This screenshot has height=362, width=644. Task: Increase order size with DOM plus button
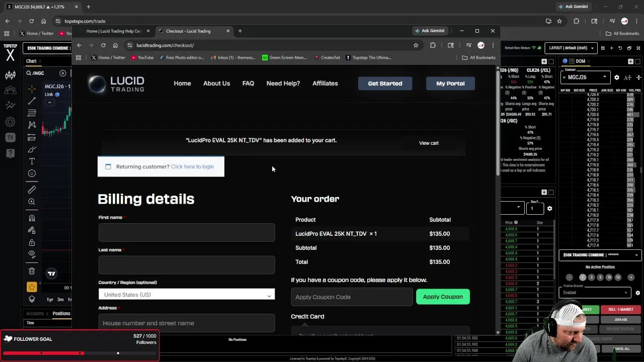(631, 277)
